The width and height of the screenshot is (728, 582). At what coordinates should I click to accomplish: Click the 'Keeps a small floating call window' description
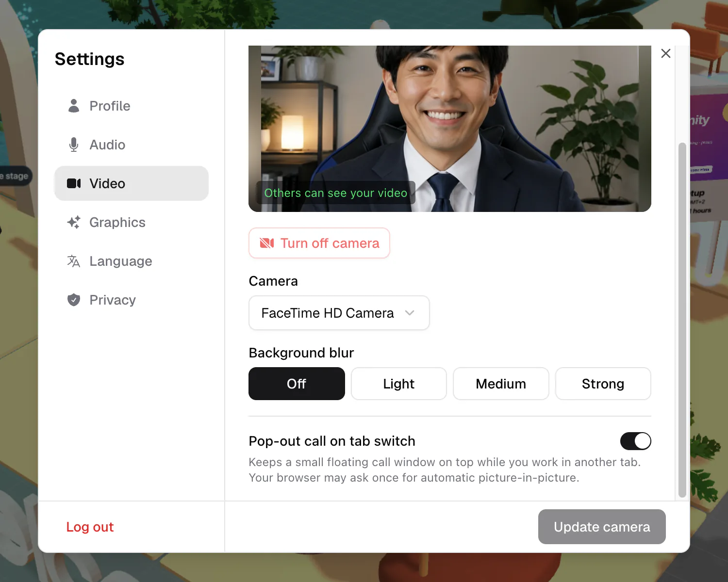[445, 469]
